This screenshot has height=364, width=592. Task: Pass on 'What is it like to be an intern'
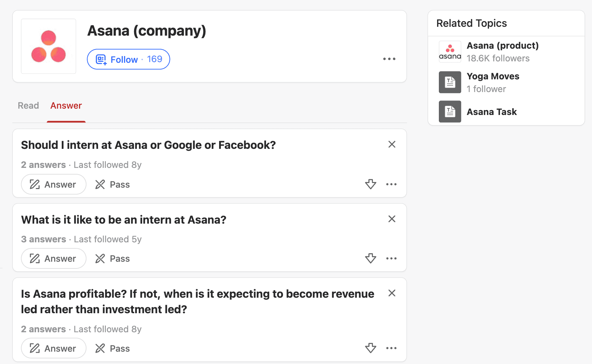pos(113,259)
